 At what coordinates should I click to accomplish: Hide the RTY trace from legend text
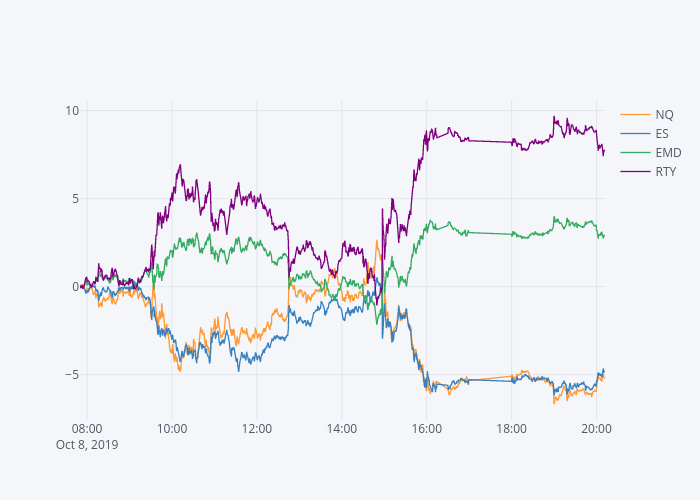(x=666, y=172)
